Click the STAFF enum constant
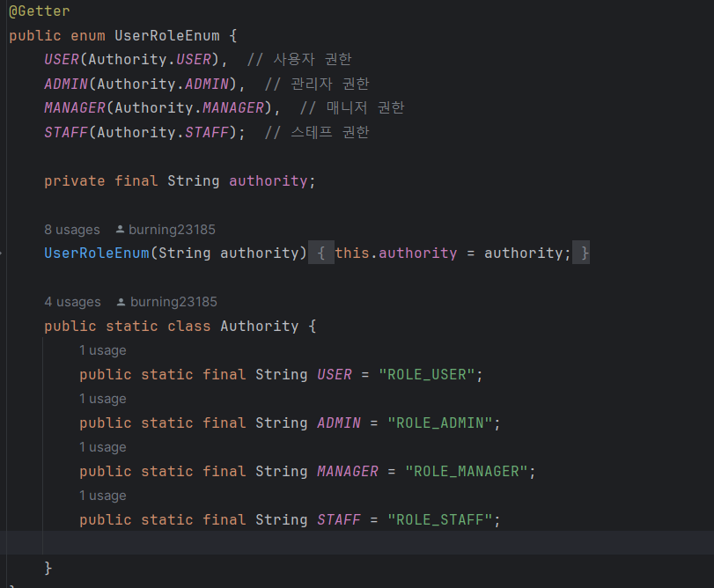This screenshot has height=588, width=714. click(x=66, y=132)
